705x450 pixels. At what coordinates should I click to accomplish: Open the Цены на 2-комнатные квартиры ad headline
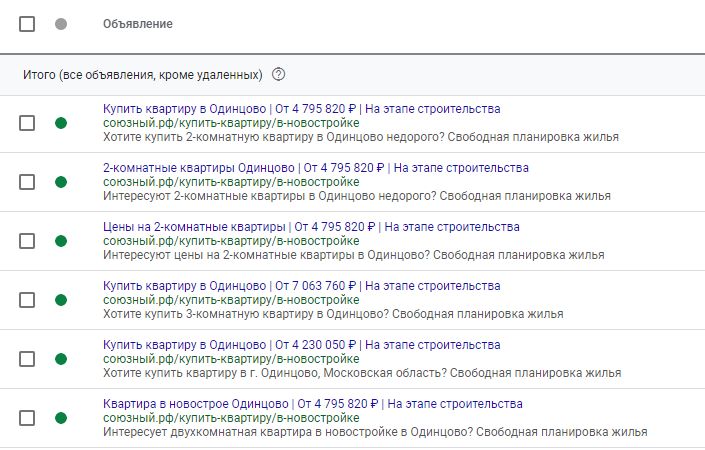(311, 227)
